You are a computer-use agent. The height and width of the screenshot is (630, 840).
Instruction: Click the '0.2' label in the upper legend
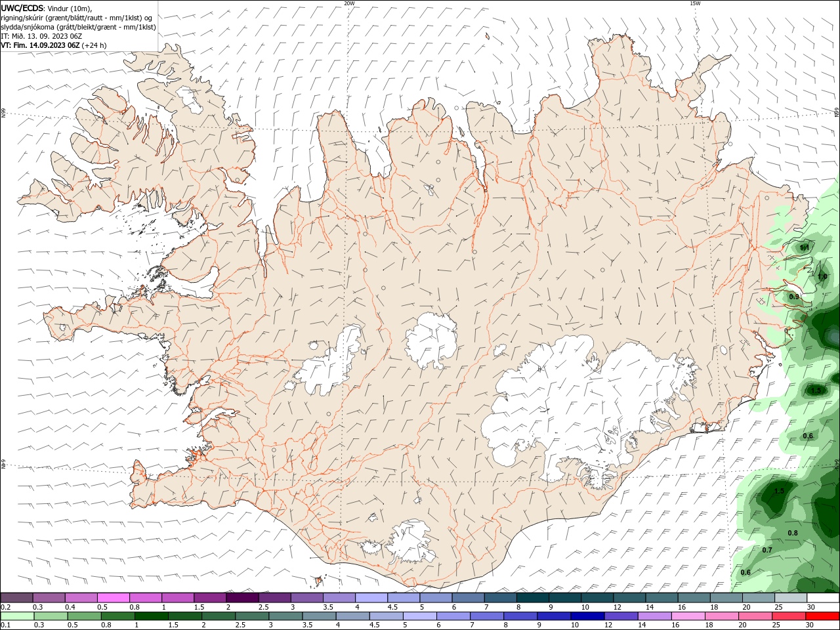click(x=6, y=607)
